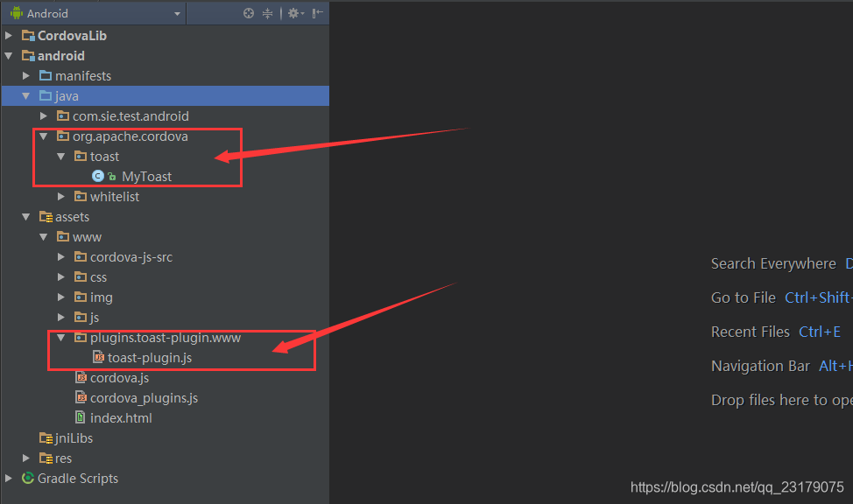Click the Navigation Bar hint text
Viewport: 853px width, 504px height.
[760, 366]
